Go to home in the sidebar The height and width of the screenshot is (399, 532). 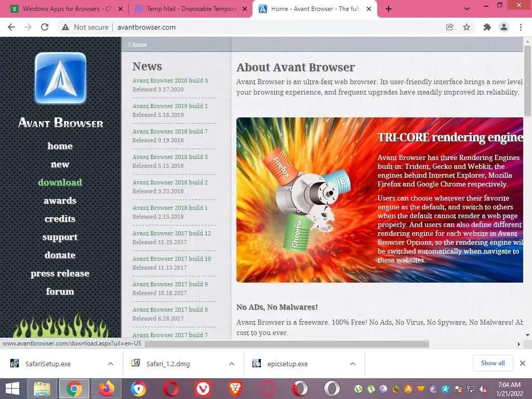[x=60, y=146]
